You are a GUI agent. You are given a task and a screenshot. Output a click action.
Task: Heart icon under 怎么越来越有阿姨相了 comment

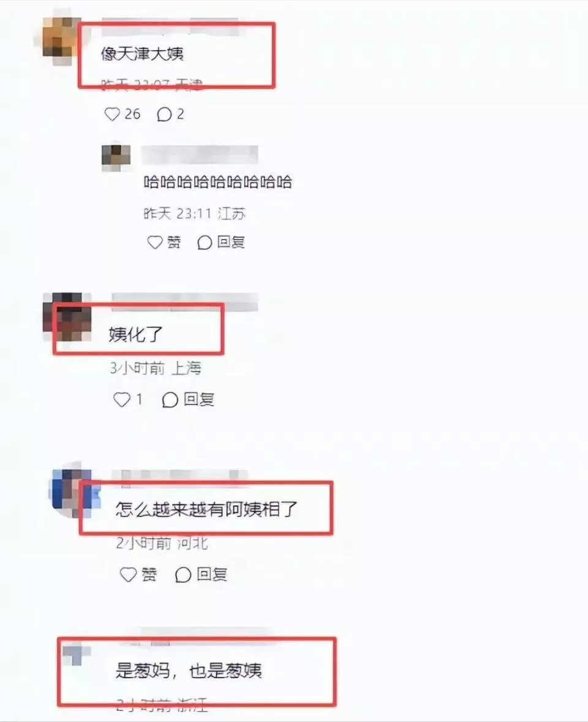[x=129, y=574]
